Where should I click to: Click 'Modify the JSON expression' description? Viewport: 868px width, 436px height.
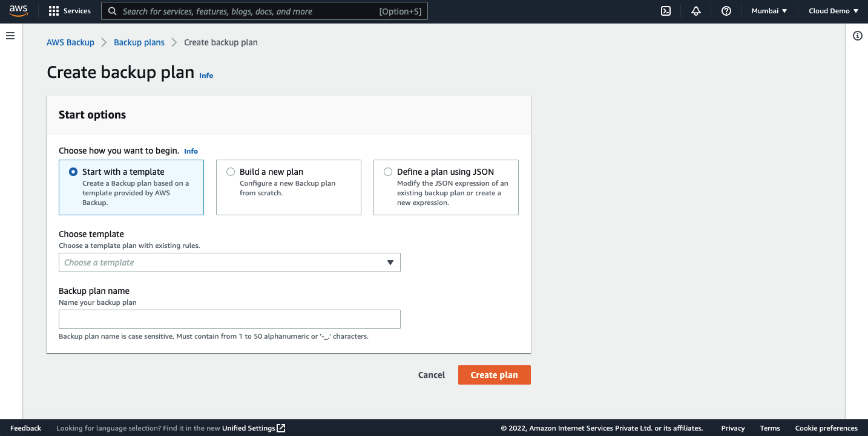[453, 193]
